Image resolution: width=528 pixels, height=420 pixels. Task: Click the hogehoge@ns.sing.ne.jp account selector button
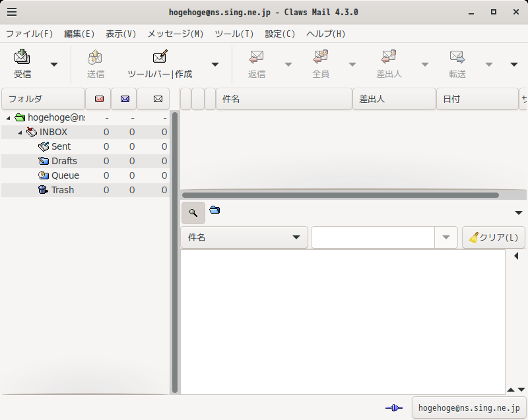coord(469,408)
